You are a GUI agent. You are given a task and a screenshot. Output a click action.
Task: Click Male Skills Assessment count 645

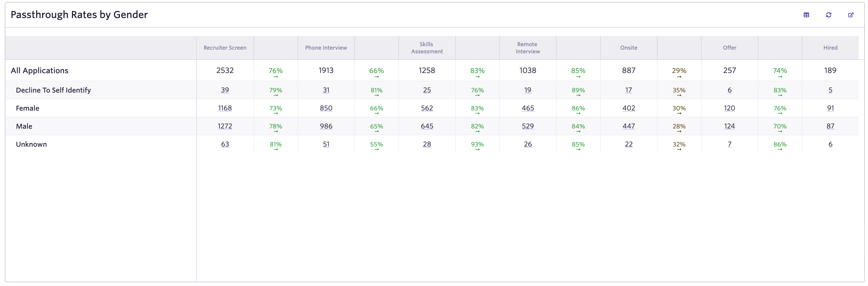(x=427, y=126)
